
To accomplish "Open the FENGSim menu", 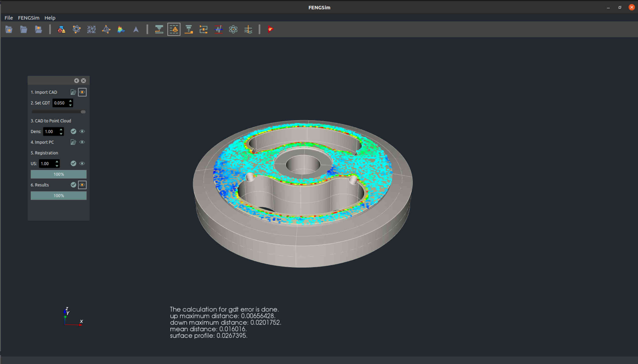I will (x=29, y=18).
